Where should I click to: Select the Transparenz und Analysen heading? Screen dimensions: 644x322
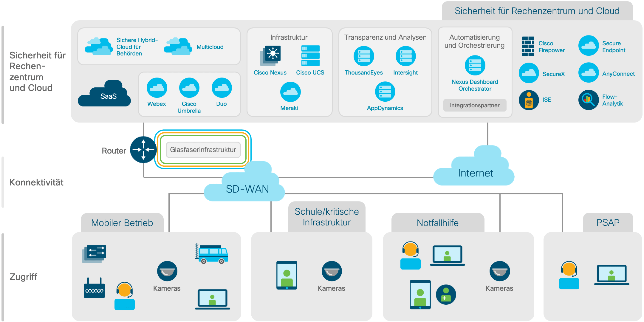click(386, 37)
